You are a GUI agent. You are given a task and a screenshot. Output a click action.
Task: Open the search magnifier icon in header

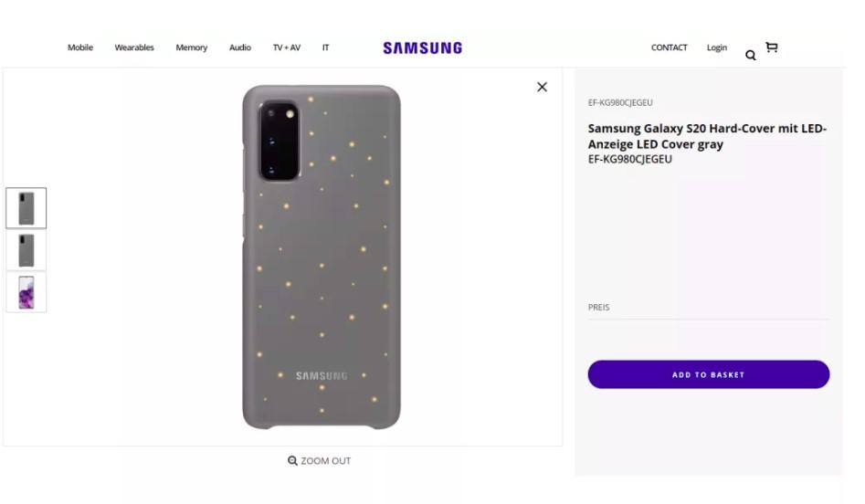[x=750, y=56]
